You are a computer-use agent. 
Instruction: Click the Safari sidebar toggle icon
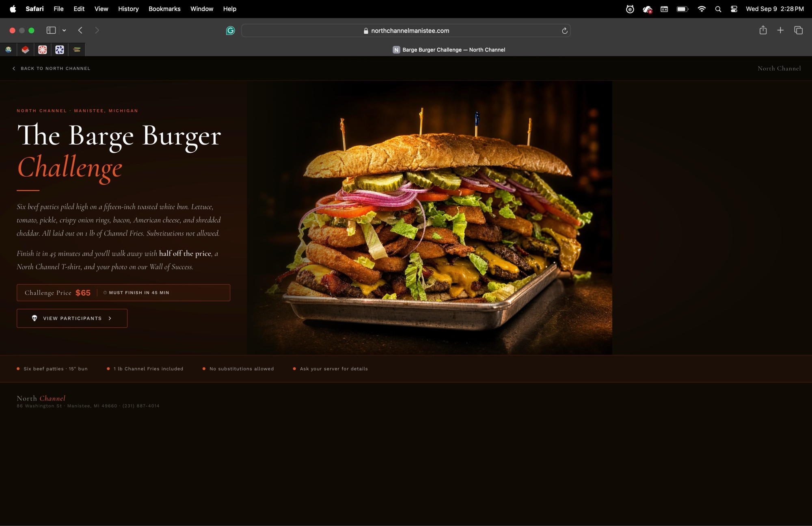51,30
